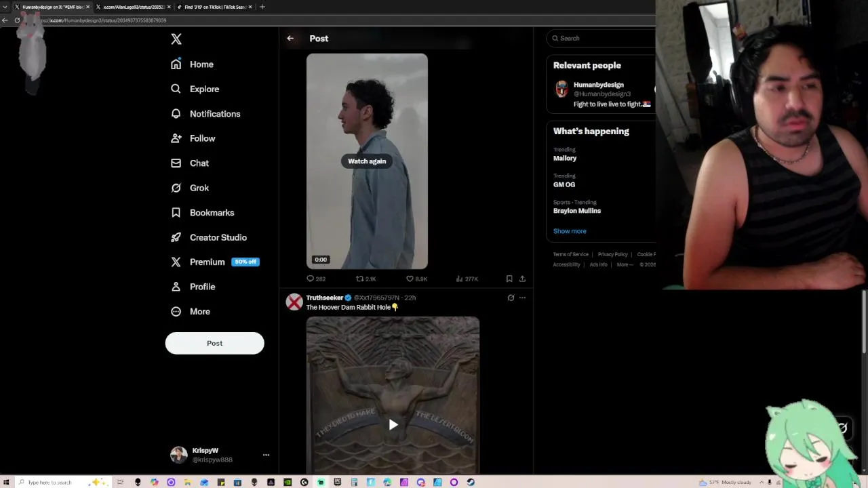The image size is (868, 488).
Task: Expand the footer More dropdown
Action: tap(624, 264)
